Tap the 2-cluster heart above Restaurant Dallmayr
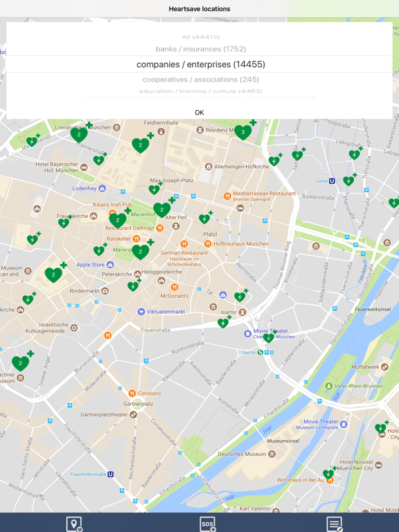Image resolution: width=399 pixels, height=532 pixels. (118, 220)
